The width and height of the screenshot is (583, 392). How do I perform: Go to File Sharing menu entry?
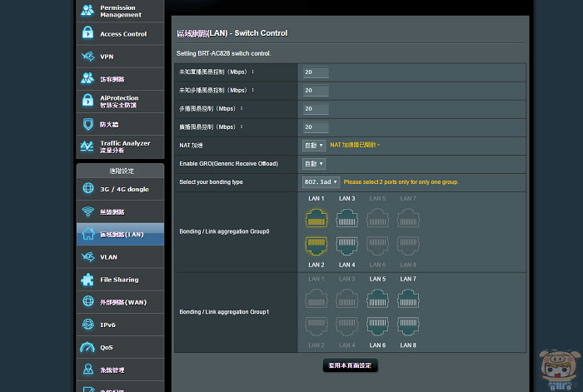[119, 280]
